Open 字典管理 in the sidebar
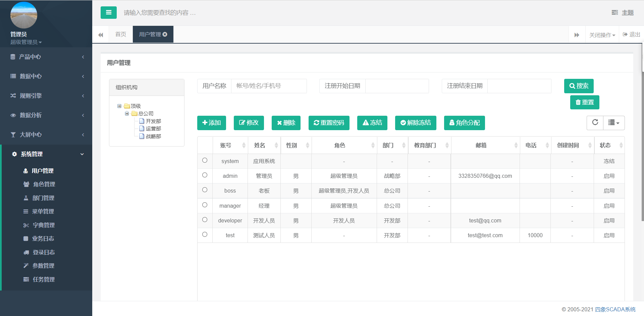Viewport: 644px width, 316px height. (x=43, y=225)
